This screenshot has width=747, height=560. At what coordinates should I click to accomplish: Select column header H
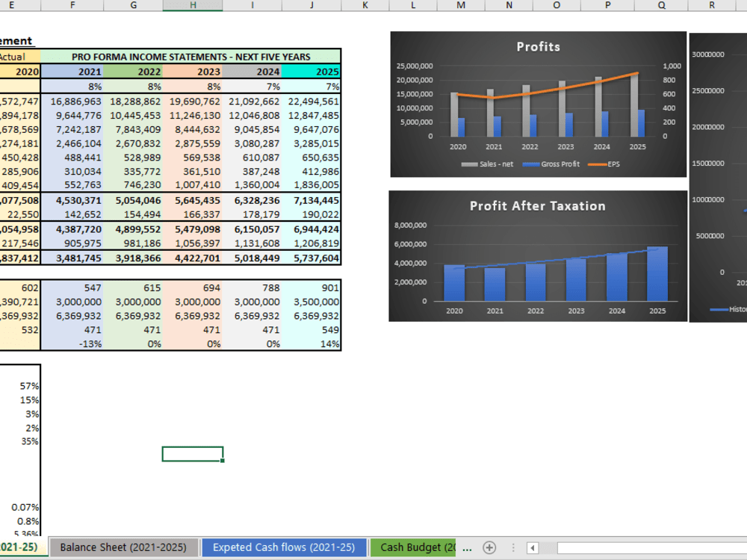click(x=192, y=5)
